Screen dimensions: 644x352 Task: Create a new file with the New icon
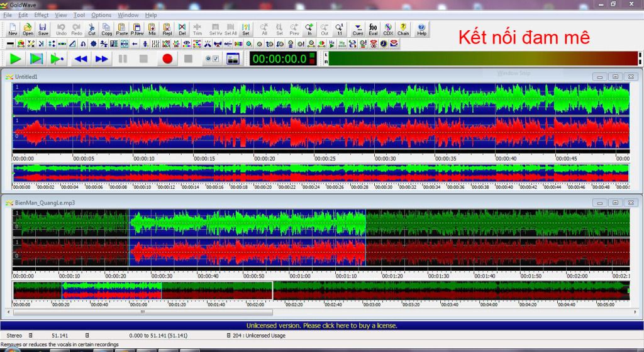pyautogui.click(x=13, y=29)
